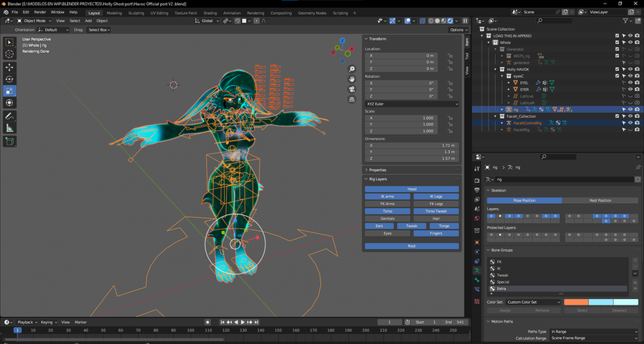The width and height of the screenshot is (644, 344).
Task: Toggle lock for Location X
Action: [451, 55]
